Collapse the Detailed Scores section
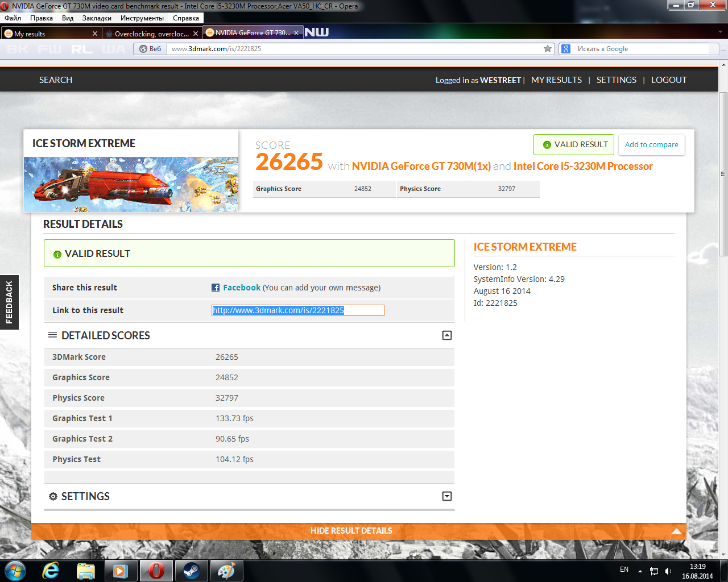This screenshot has width=728, height=582. 447,335
